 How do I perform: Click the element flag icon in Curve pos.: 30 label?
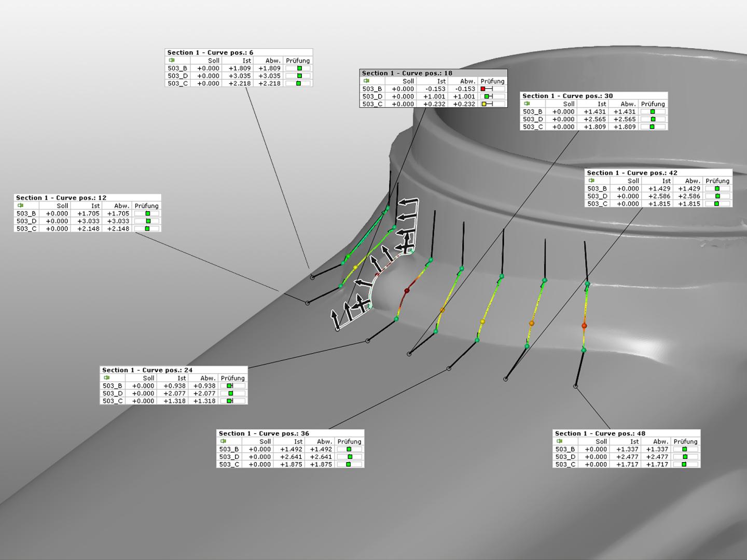pos(527,104)
